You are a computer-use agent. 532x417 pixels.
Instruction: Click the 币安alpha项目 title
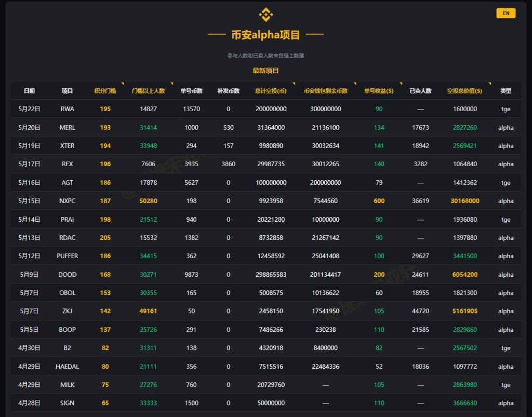tap(265, 35)
